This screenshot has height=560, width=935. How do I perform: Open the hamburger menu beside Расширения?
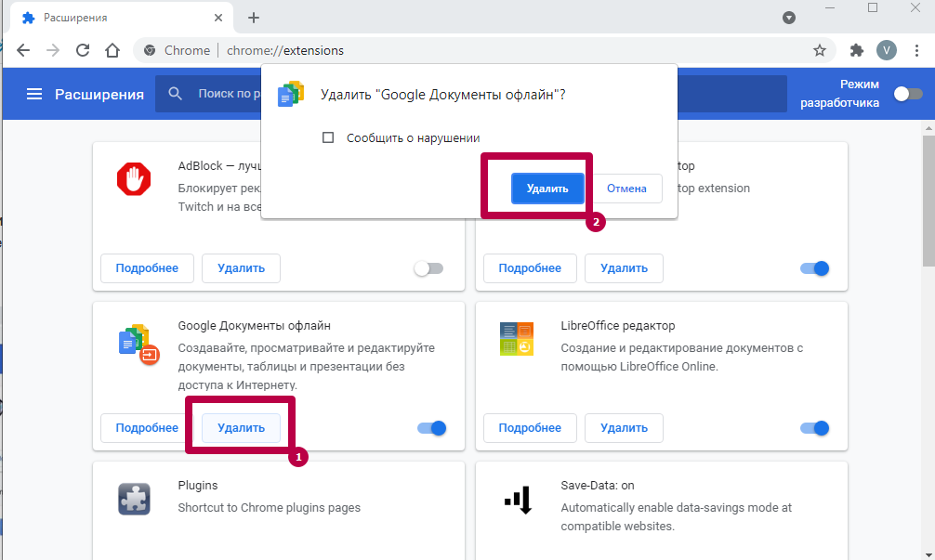coord(34,94)
